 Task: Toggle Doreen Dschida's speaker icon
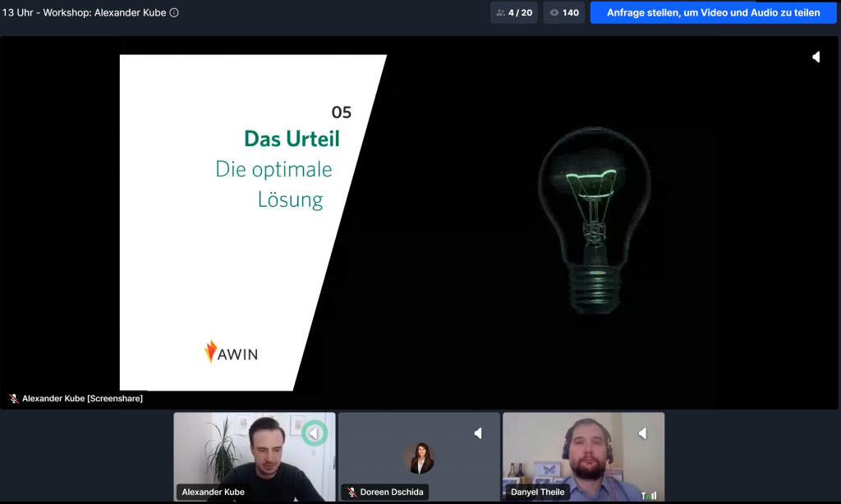pos(478,433)
